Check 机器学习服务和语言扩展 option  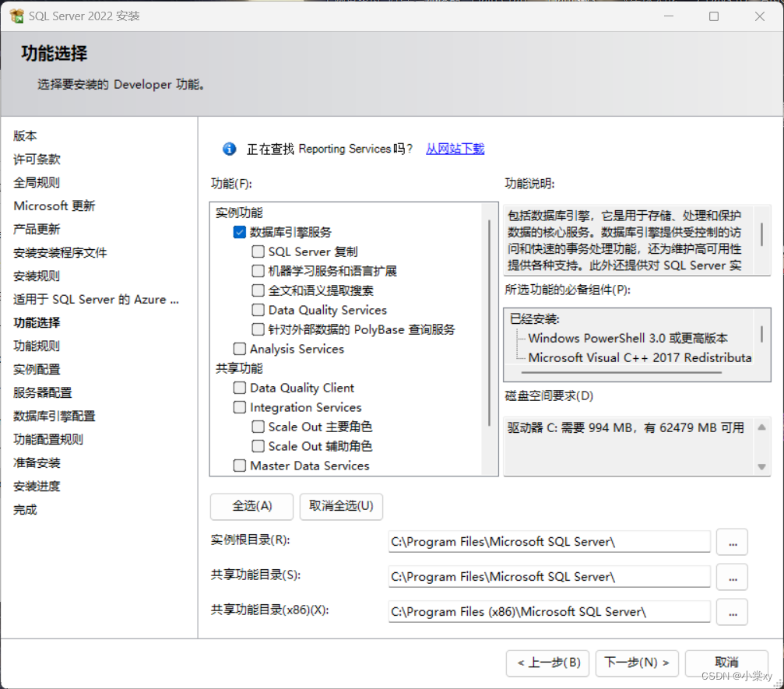(x=258, y=271)
